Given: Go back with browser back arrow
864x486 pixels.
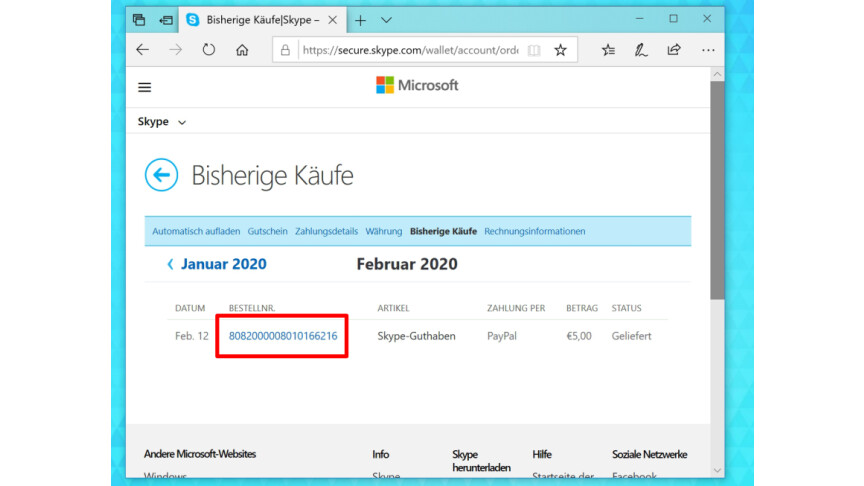Looking at the screenshot, I should click(x=143, y=50).
